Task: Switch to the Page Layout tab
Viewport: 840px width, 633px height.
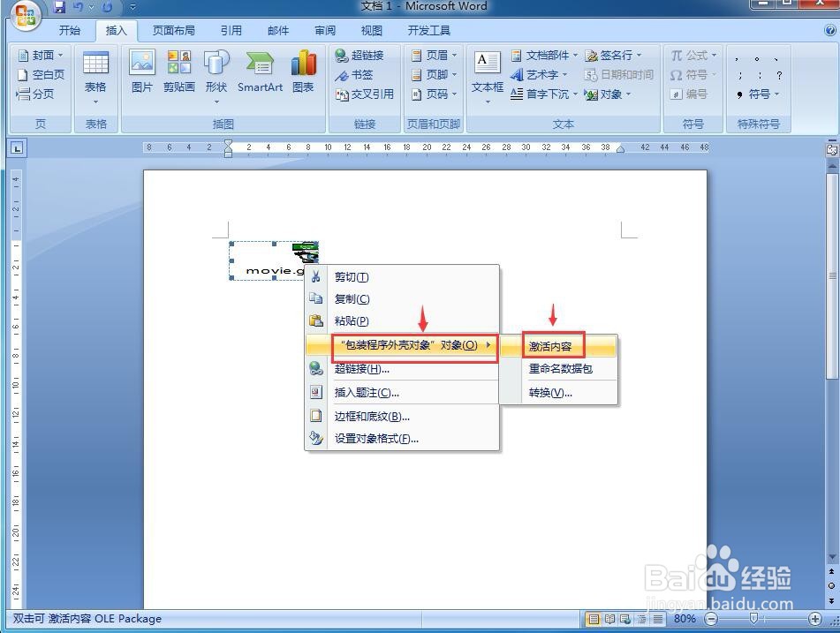Action: [174, 31]
